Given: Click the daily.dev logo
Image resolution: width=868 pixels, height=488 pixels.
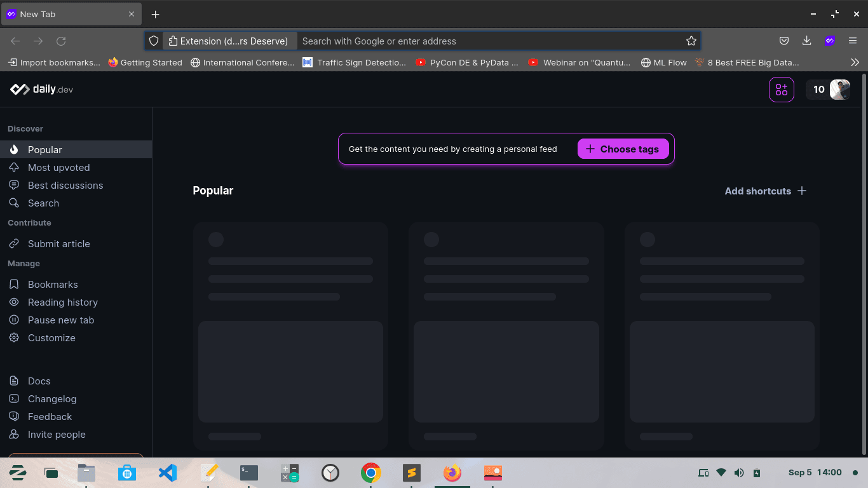Looking at the screenshot, I should point(42,90).
